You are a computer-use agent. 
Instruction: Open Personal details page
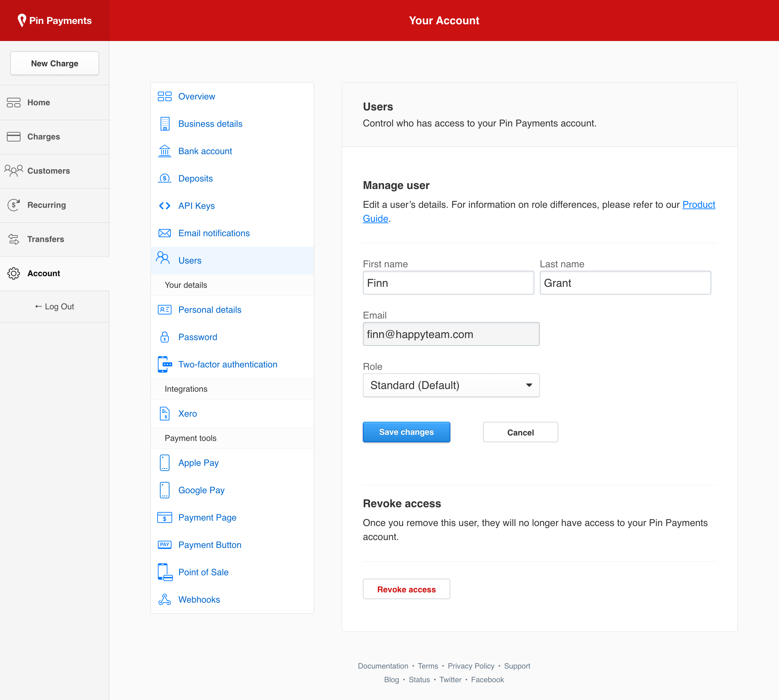pos(232,309)
